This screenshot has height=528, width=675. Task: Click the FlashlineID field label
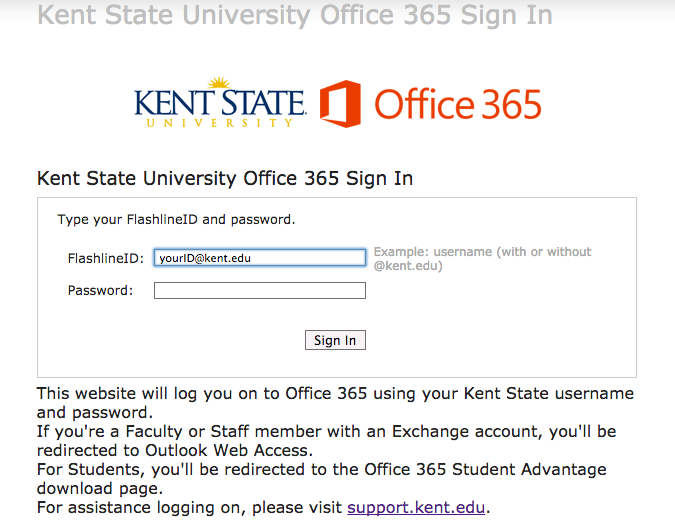106,258
